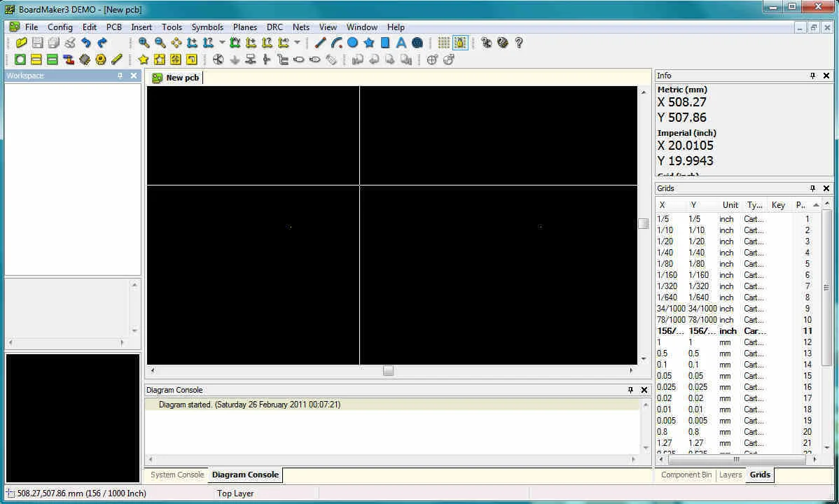Select the Track drawing tool
Image resolution: width=839 pixels, height=504 pixels.
point(321,43)
